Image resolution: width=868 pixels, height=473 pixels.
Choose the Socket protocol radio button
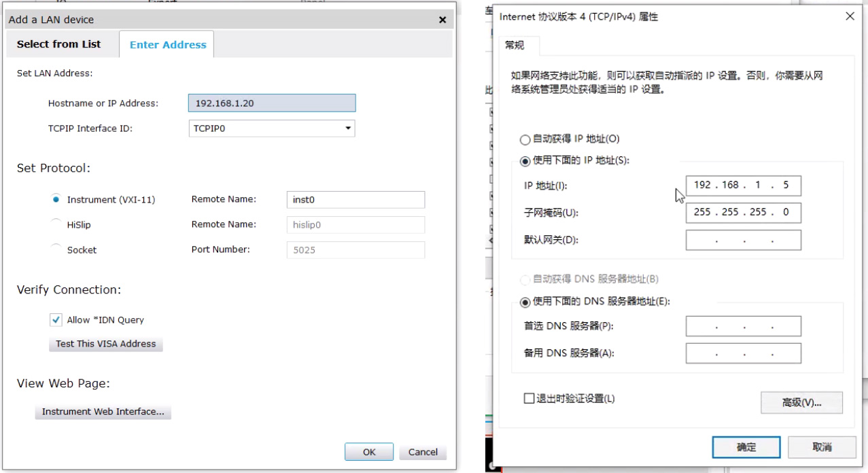[56, 249]
